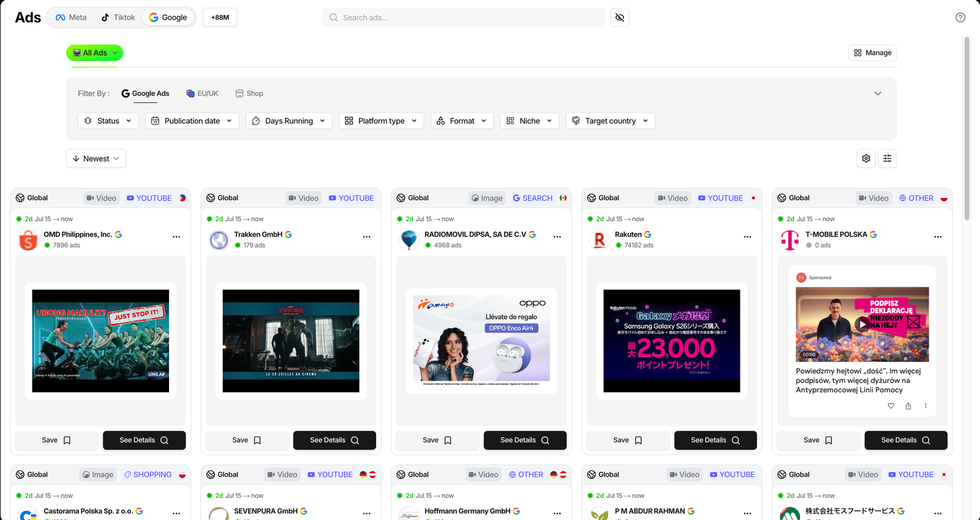Open the Platform type dropdown
The image size is (980, 520).
(382, 121)
